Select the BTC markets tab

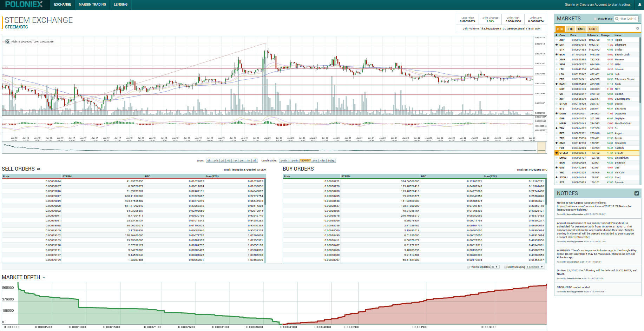[x=560, y=29]
